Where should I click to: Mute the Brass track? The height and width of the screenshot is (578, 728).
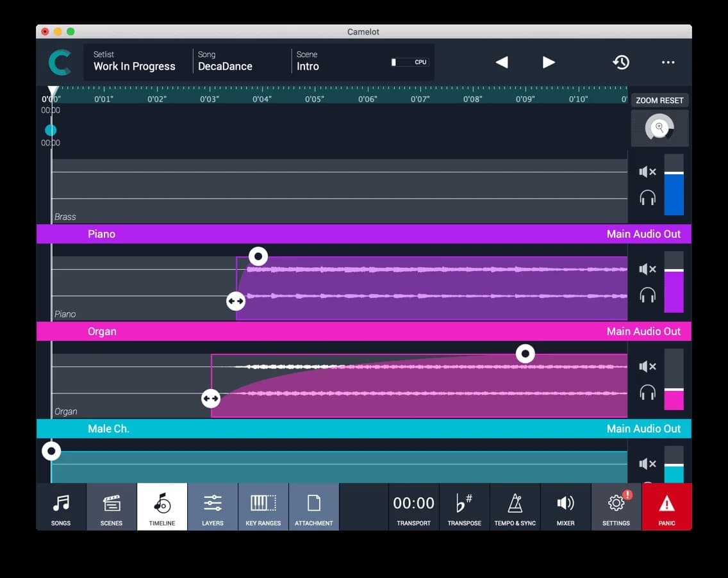coord(647,172)
